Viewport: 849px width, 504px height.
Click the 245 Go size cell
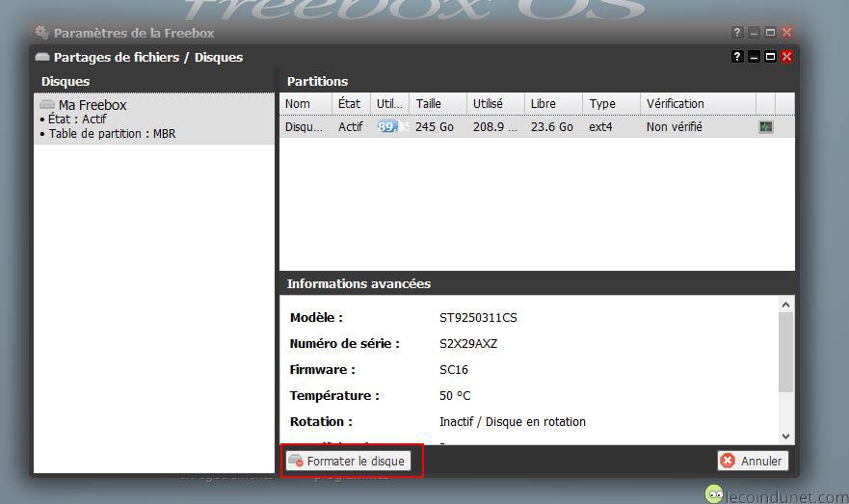point(435,126)
